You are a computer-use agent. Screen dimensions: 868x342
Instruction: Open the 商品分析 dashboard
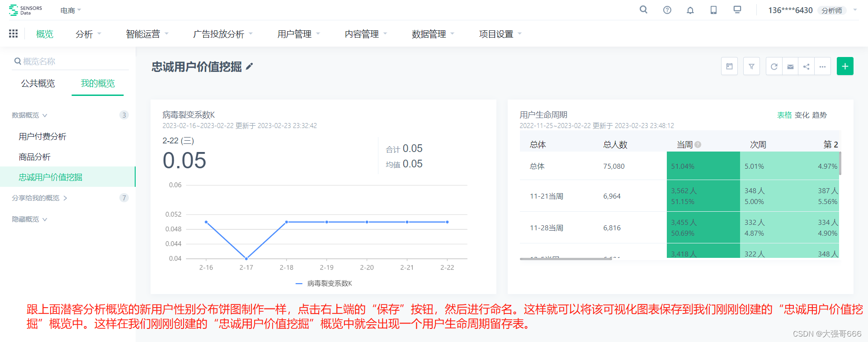click(35, 157)
